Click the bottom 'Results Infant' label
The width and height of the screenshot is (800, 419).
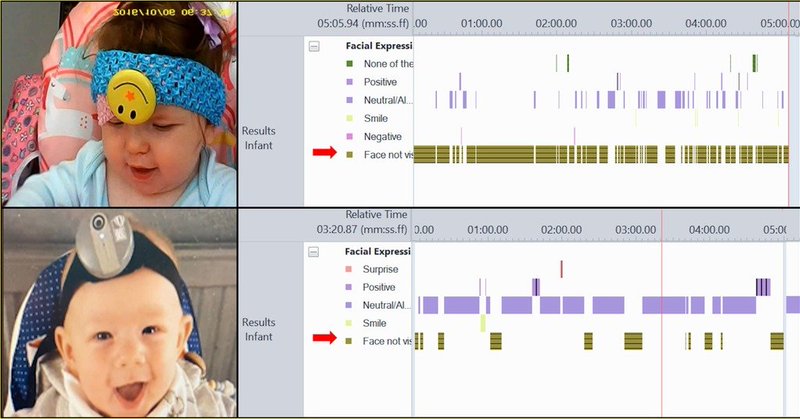(259, 329)
